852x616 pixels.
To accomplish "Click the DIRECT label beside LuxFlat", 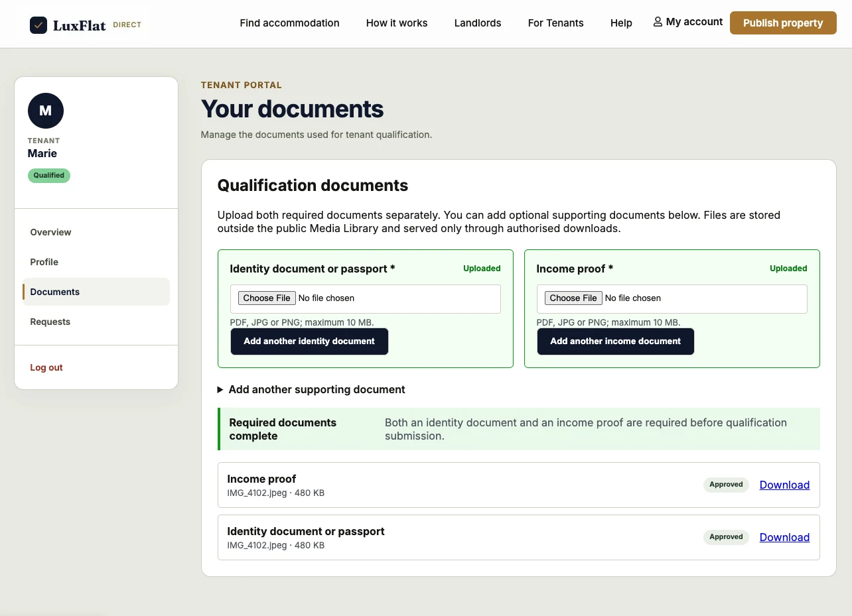I will click(x=127, y=25).
